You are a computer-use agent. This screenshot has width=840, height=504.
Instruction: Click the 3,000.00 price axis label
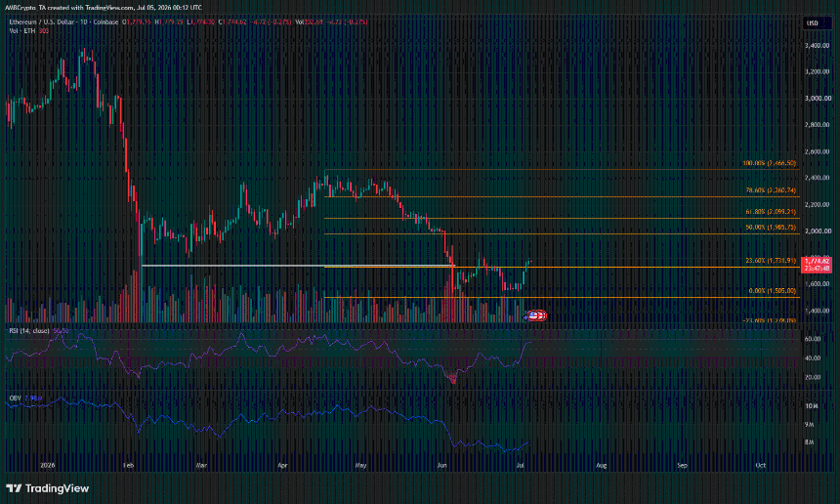coord(818,99)
